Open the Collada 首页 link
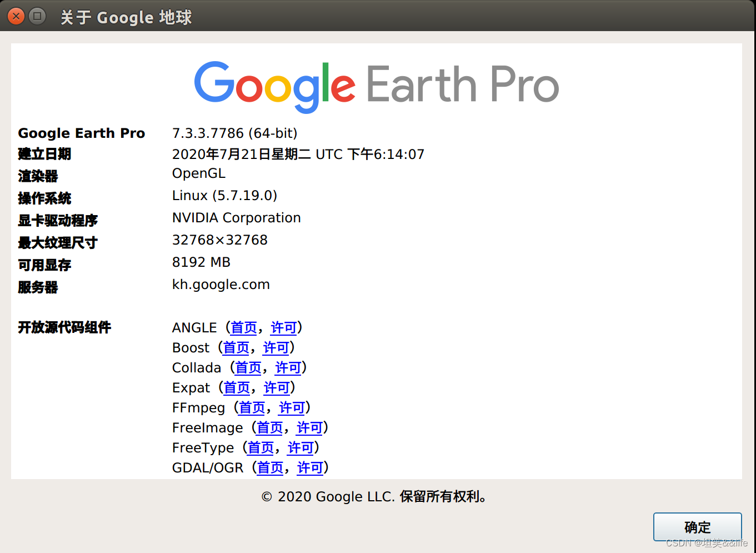This screenshot has width=756, height=553. pos(248,368)
